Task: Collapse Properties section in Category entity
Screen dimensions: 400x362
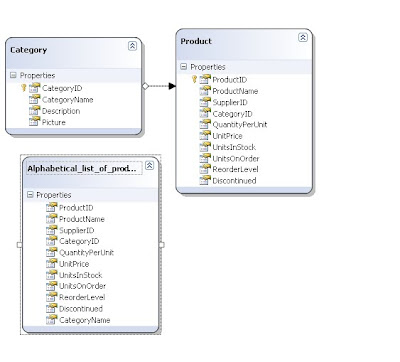Action: pos(13,75)
